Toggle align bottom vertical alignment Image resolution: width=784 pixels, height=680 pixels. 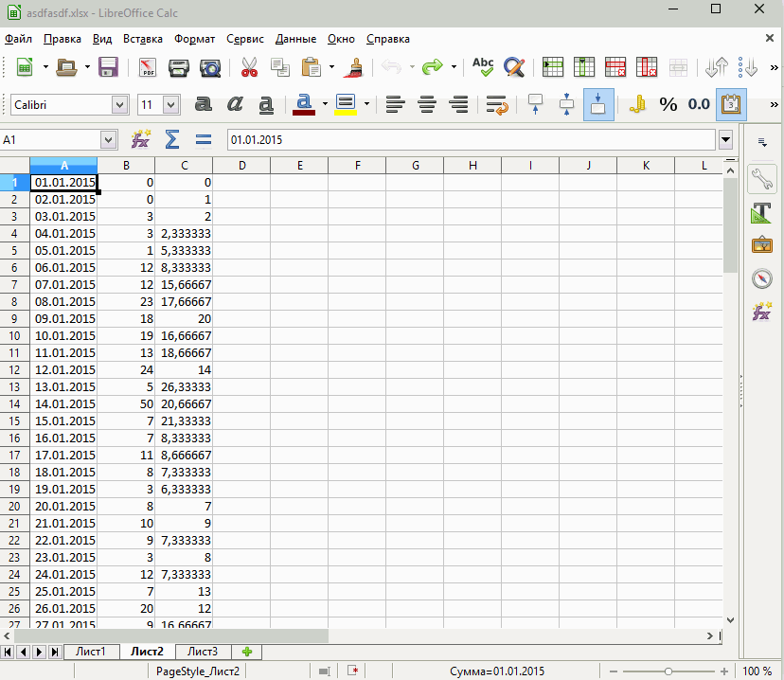pos(598,104)
